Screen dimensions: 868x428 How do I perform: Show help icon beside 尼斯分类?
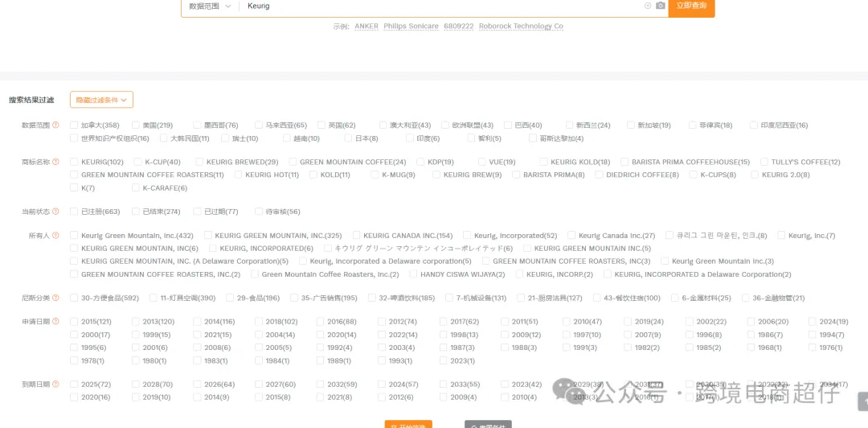[56, 298]
